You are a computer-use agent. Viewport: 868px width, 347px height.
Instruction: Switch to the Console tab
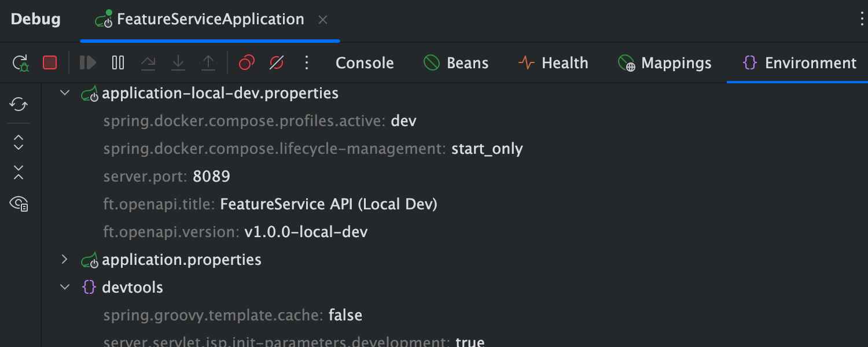pyautogui.click(x=365, y=62)
